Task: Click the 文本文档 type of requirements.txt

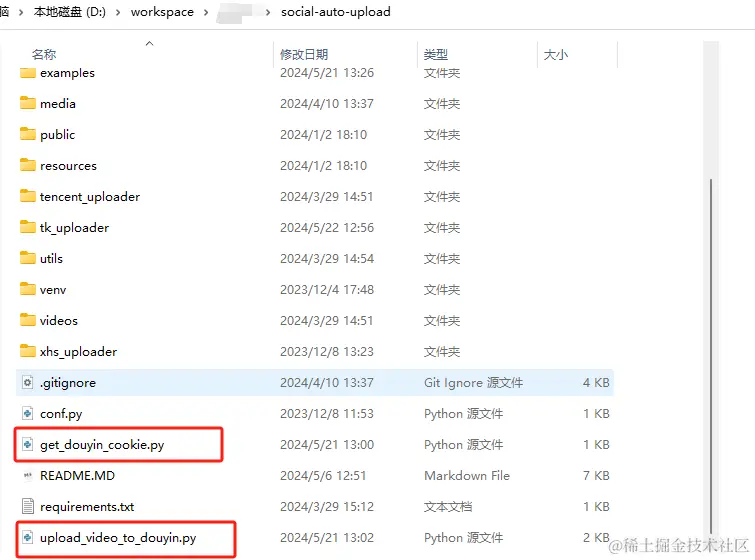Action: (x=448, y=507)
